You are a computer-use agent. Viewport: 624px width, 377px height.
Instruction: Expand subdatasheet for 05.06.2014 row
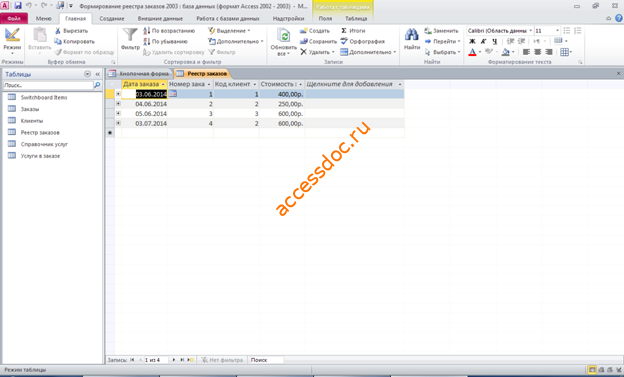(118, 113)
